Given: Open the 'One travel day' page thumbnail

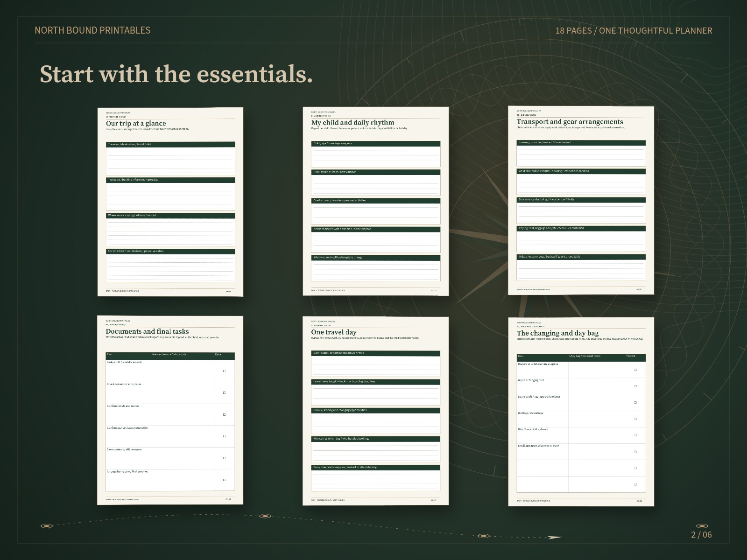Looking at the screenshot, I should tap(376, 411).
